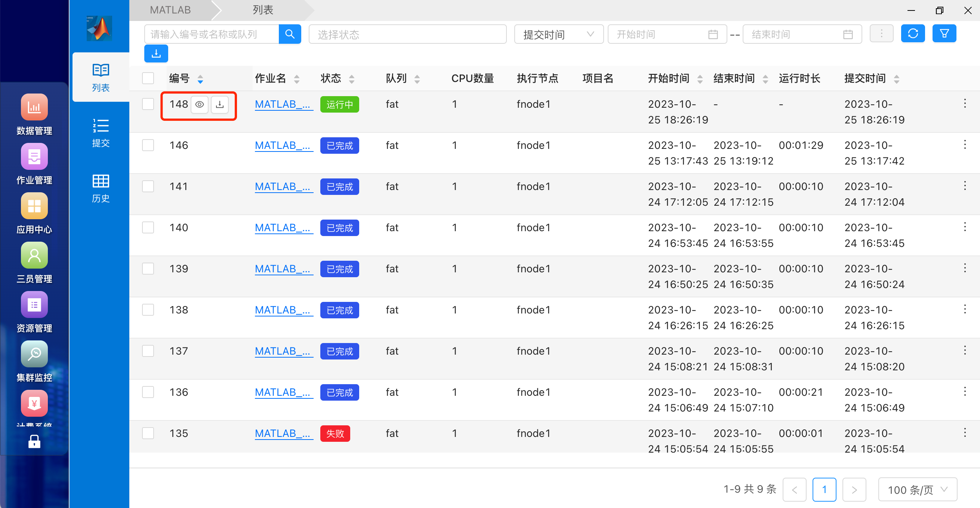Viewport: 980px width, 508px height.
Task: Click the 结束时间 date field
Action: (x=802, y=34)
